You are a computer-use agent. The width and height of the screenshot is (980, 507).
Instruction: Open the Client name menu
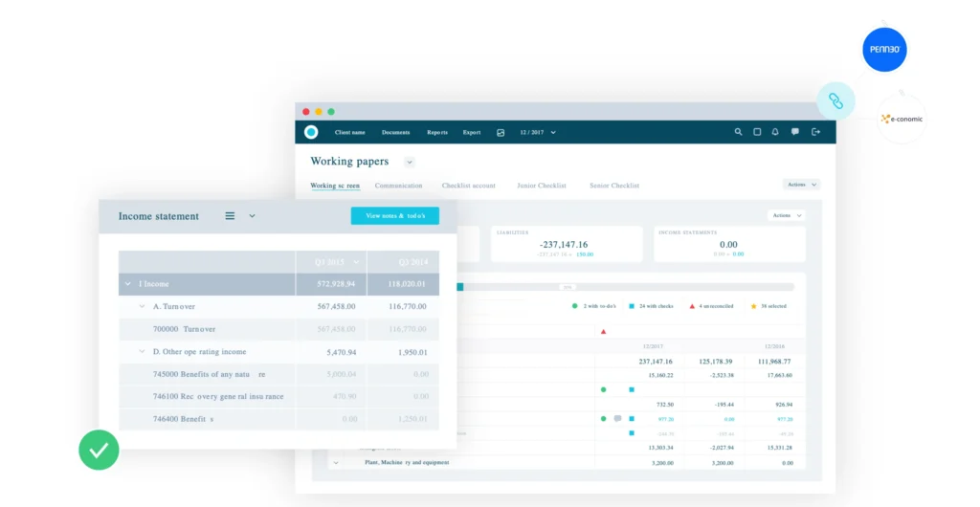pyautogui.click(x=350, y=132)
